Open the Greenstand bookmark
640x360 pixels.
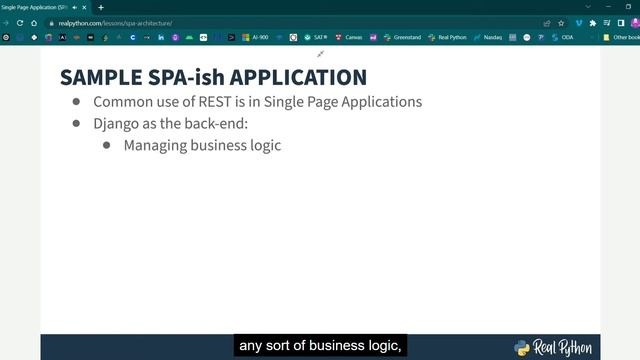pos(402,37)
